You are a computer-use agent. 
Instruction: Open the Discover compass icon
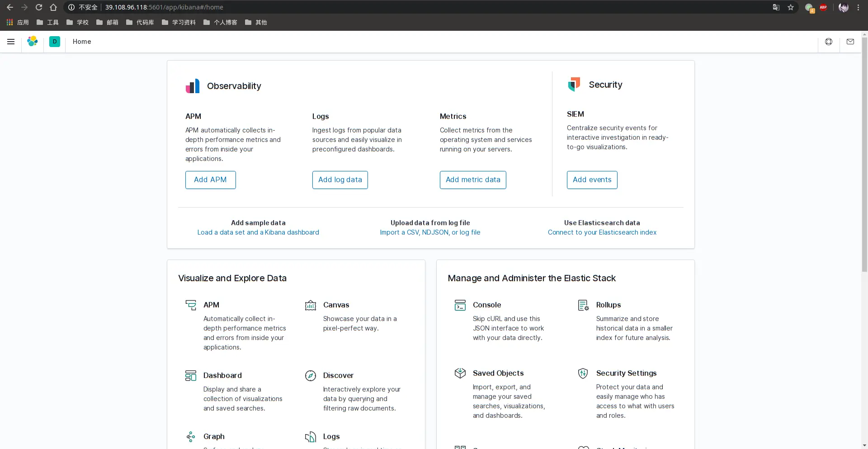point(311,376)
